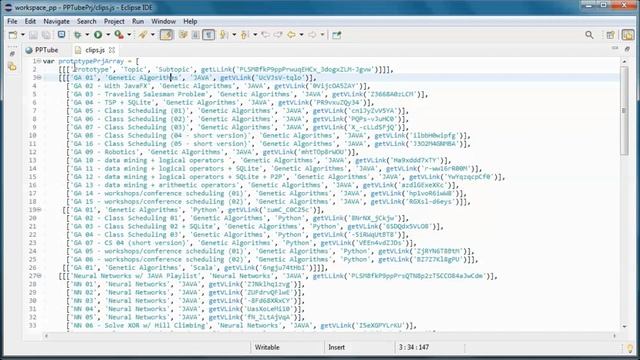The image size is (640, 360).
Task: Click the Forward navigation arrow
Action: pos(312,35)
